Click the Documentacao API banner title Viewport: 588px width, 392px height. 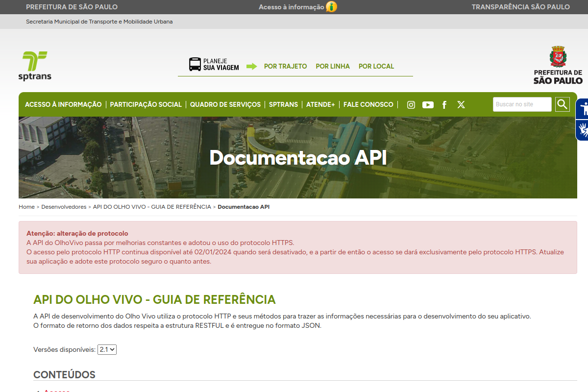298,158
